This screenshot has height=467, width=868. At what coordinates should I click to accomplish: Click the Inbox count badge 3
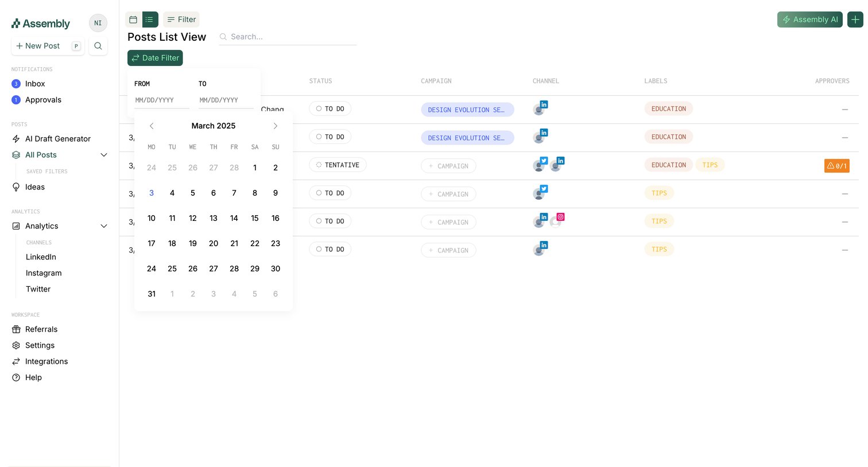(16, 84)
